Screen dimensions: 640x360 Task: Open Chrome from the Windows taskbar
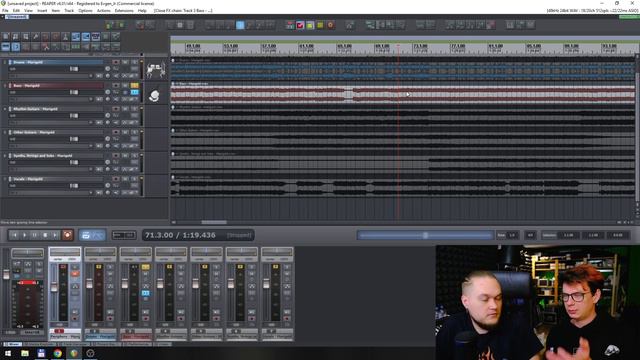[58, 353]
